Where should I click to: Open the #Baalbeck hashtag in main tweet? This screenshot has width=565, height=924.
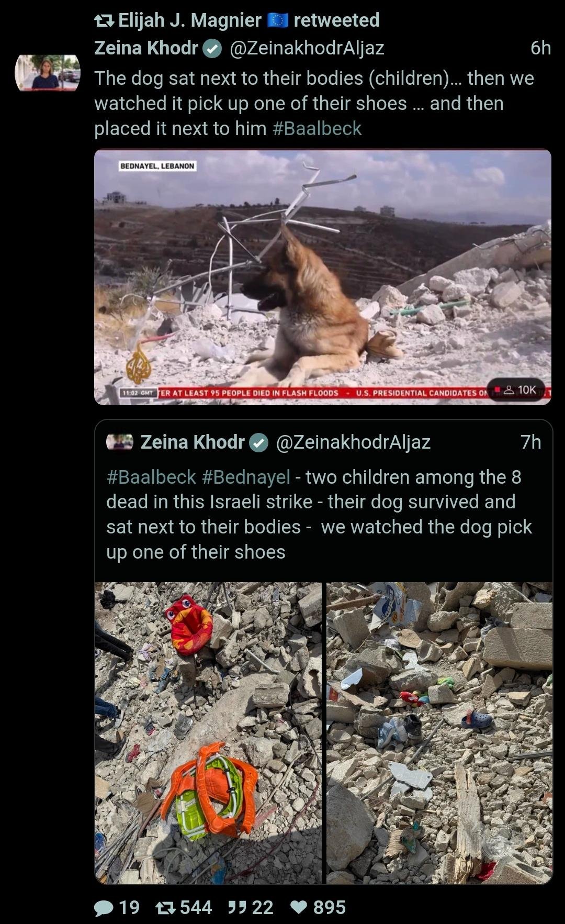click(x=317, y=128)
